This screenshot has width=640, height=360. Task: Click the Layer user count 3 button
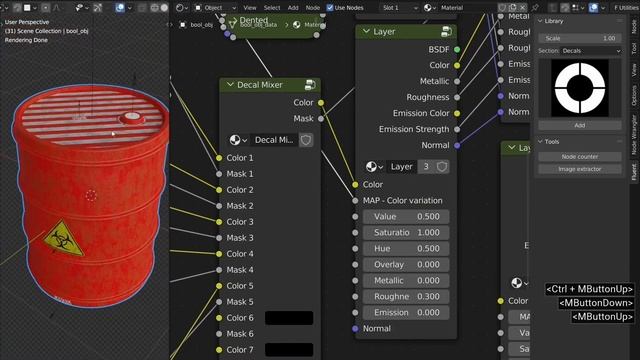tap(426, 167)
